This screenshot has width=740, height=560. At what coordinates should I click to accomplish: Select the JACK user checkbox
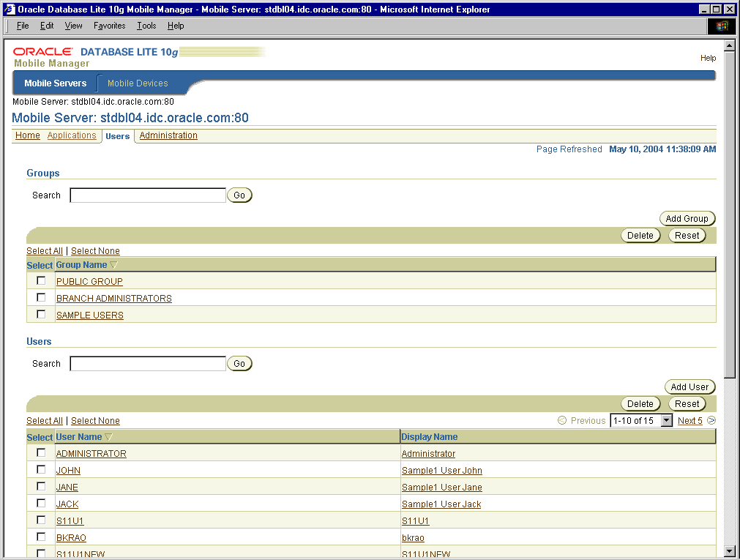coord(41,503)
